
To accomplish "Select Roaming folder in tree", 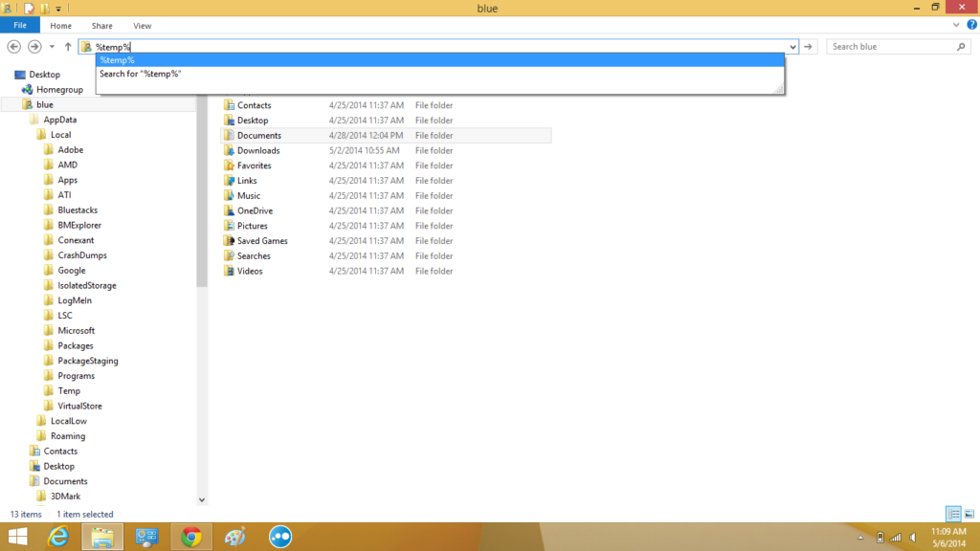I will pos(68,436).
